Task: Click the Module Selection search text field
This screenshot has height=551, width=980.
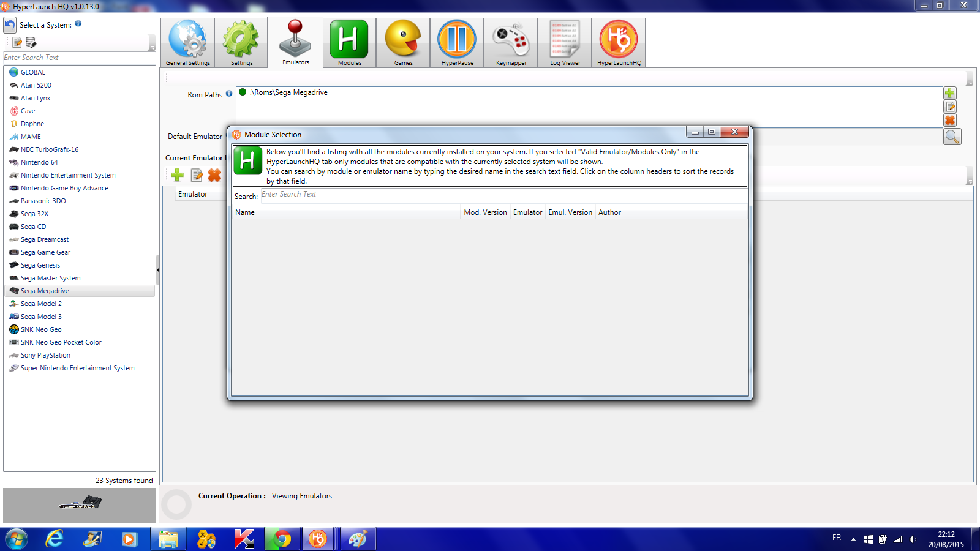Action: coord(502,195)
